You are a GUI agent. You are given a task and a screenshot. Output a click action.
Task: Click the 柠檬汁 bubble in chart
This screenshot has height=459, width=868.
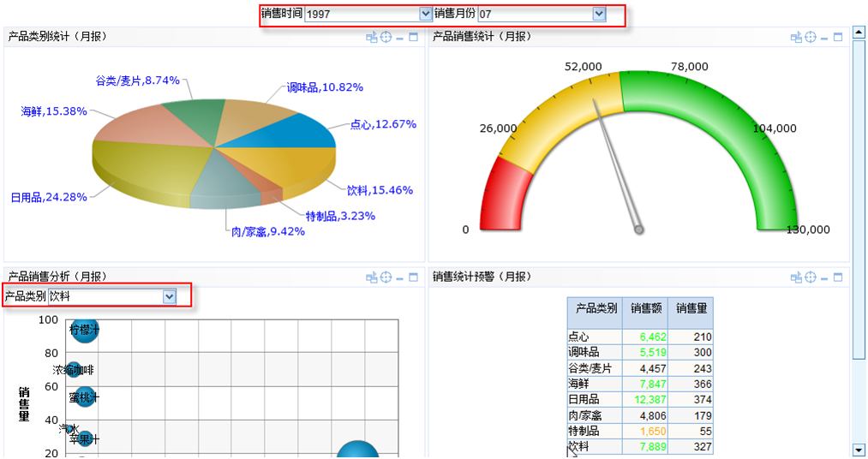(x=84, y=331)
